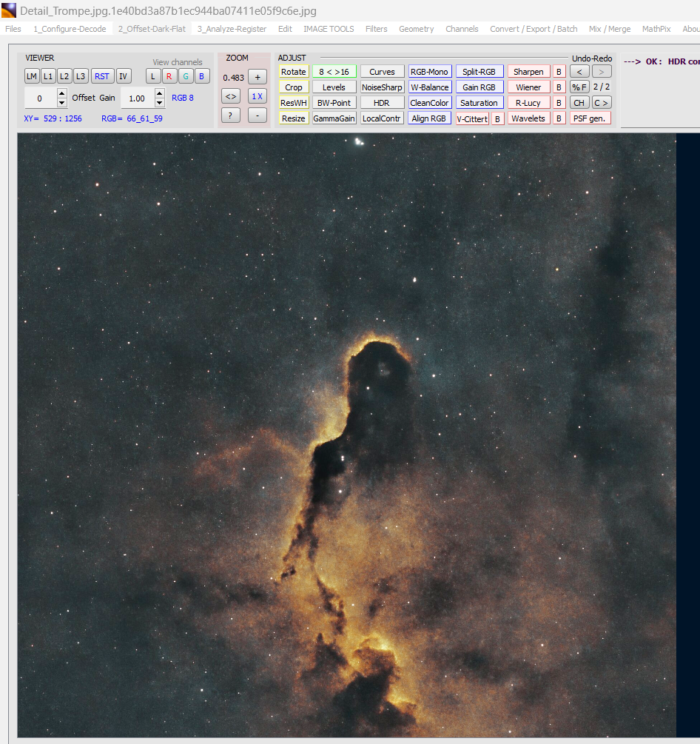Screen dimensions: 700x744
Task: Open the Levels adjustment
Action: pyautogui.click(x=334, y=87)
